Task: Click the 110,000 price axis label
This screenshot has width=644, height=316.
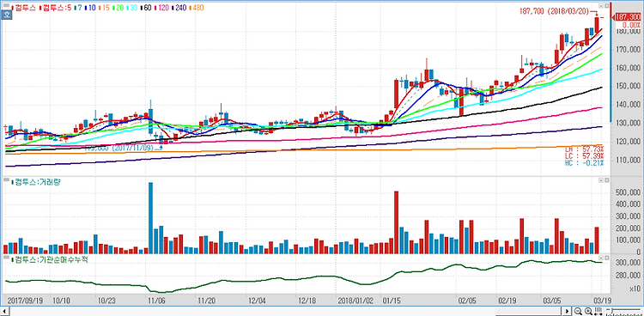Action: [x=628, y=160]
